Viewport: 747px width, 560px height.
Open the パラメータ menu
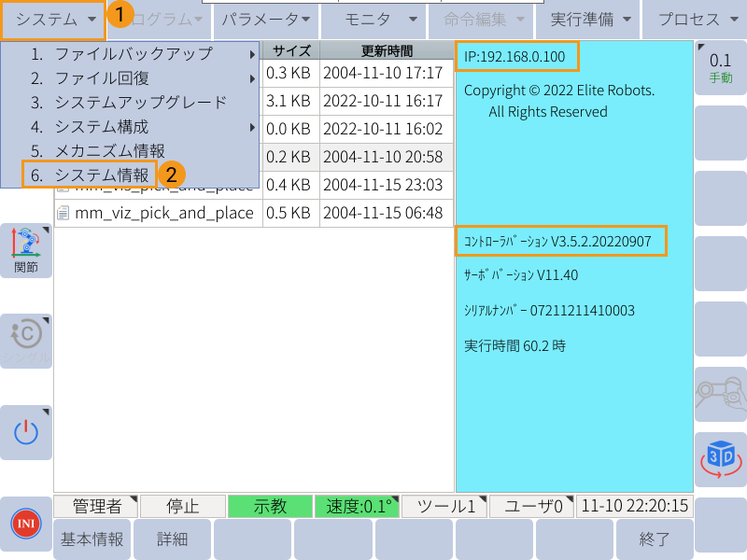click(x=266, y=20)
